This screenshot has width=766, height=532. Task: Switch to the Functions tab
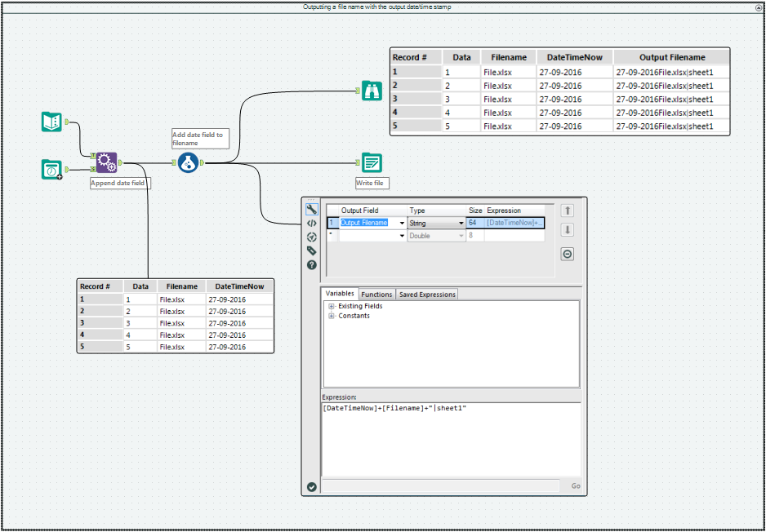(376, 294)
